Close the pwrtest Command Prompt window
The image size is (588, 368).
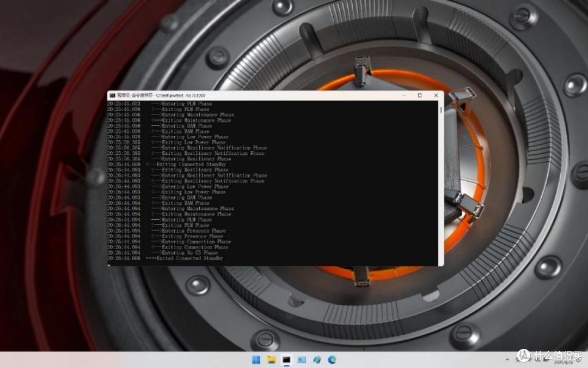[x=436, y=95]
